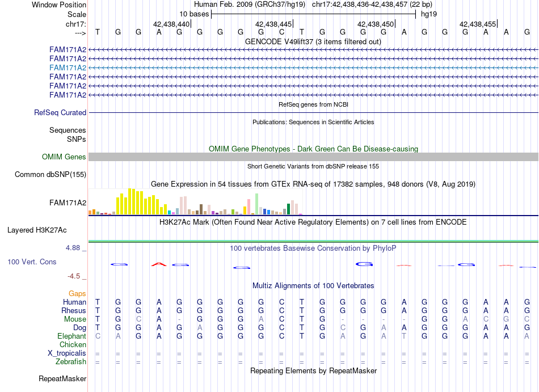Screen dimensions: 539x392
Task: Click the 10 bases scale bar
Action: pos(314,14)
